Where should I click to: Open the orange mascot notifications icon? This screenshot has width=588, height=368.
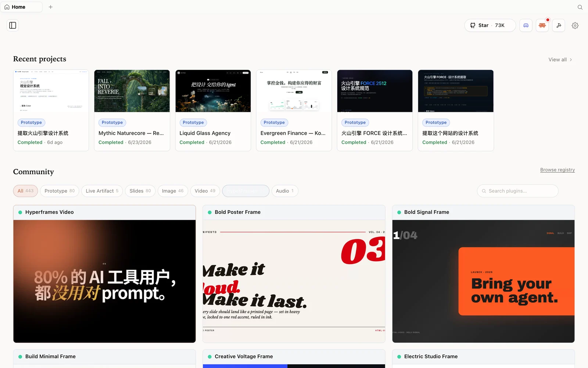click(542, 25)
